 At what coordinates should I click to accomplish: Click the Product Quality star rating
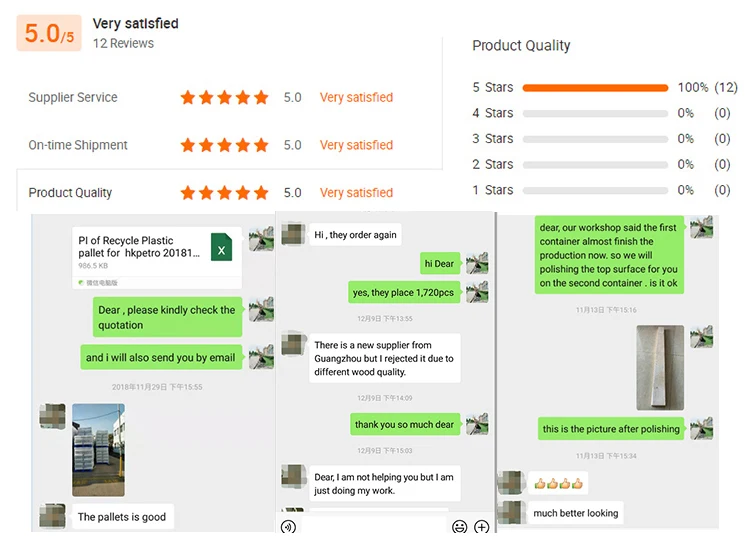pyautogui.click(x=224, y=193)
